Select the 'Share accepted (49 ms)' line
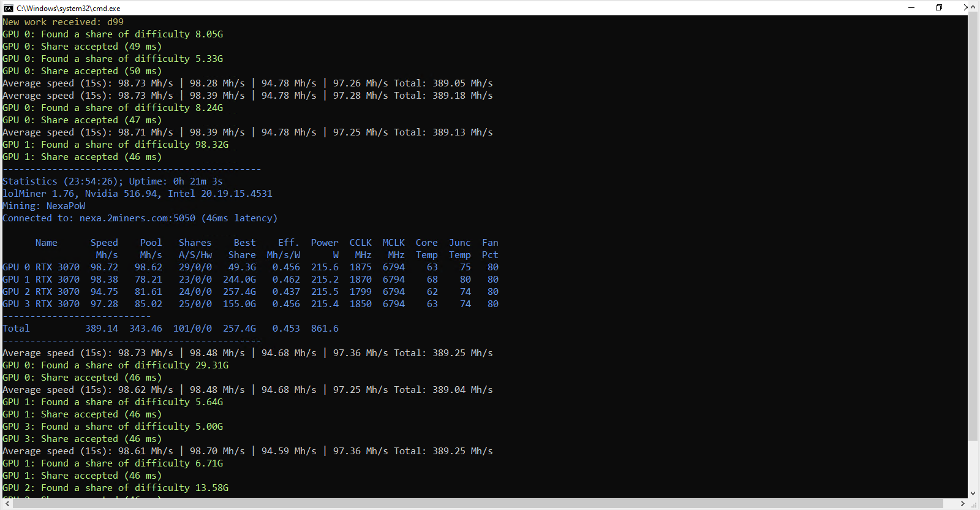Viewport: 980px width, 510px height. [x=82, y=47]
